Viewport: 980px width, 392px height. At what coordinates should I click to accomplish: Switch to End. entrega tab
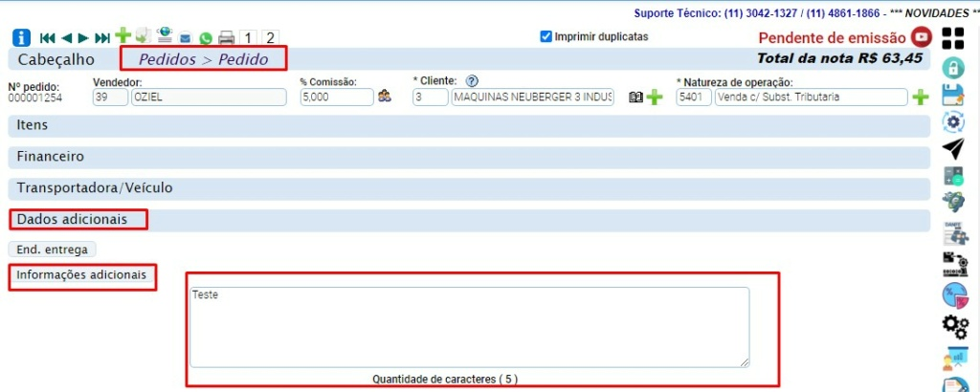pyautogui.click(x=53, y=250)
